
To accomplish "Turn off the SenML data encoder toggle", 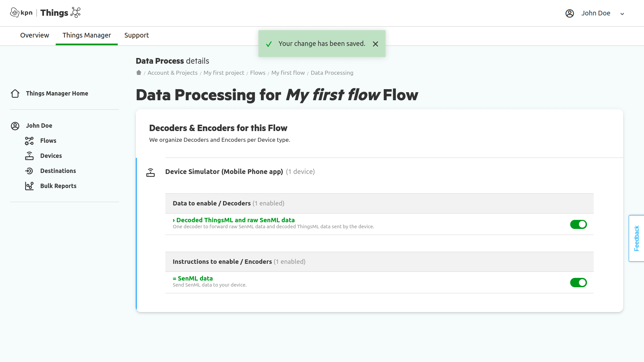I will (578, 283).
